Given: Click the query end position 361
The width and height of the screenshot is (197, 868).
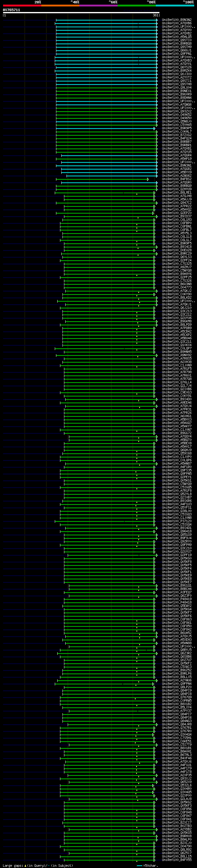Looking at the screenshot, I should (155, 15).
